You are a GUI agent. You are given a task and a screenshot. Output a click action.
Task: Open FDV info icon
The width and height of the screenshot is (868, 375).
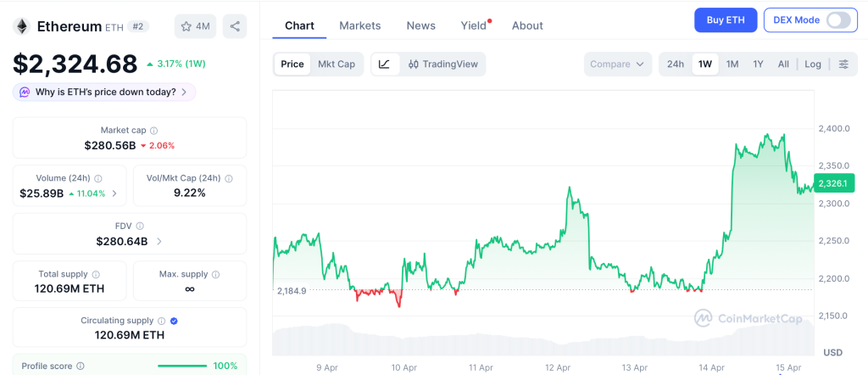pos(140,226)
